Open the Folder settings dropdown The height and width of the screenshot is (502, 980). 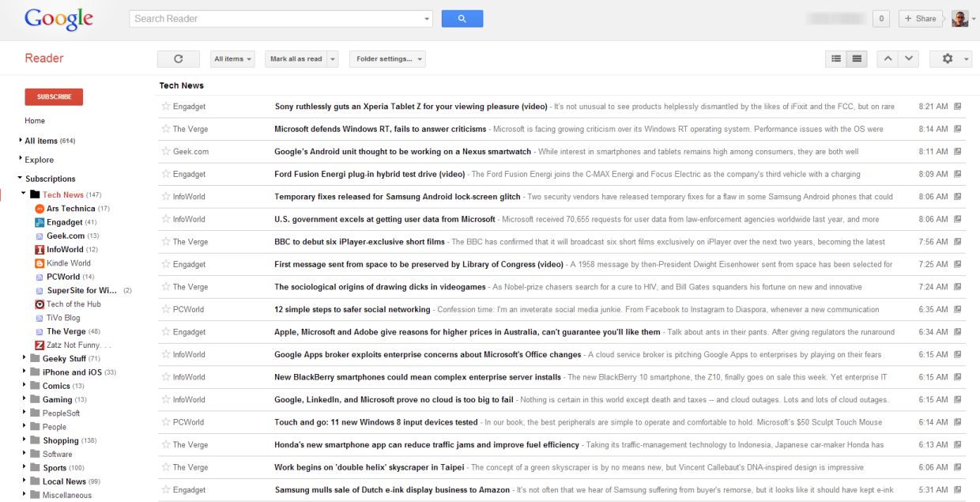387,59
